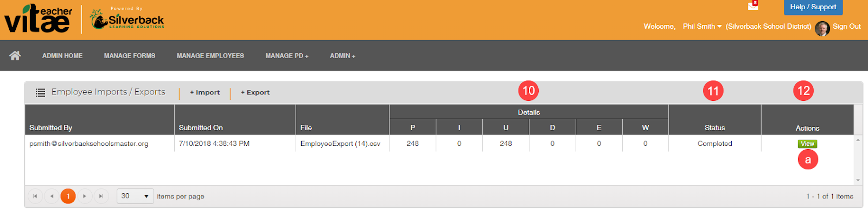Jump to first page of results
Screen dimensions: 868x211
point(35,196)
